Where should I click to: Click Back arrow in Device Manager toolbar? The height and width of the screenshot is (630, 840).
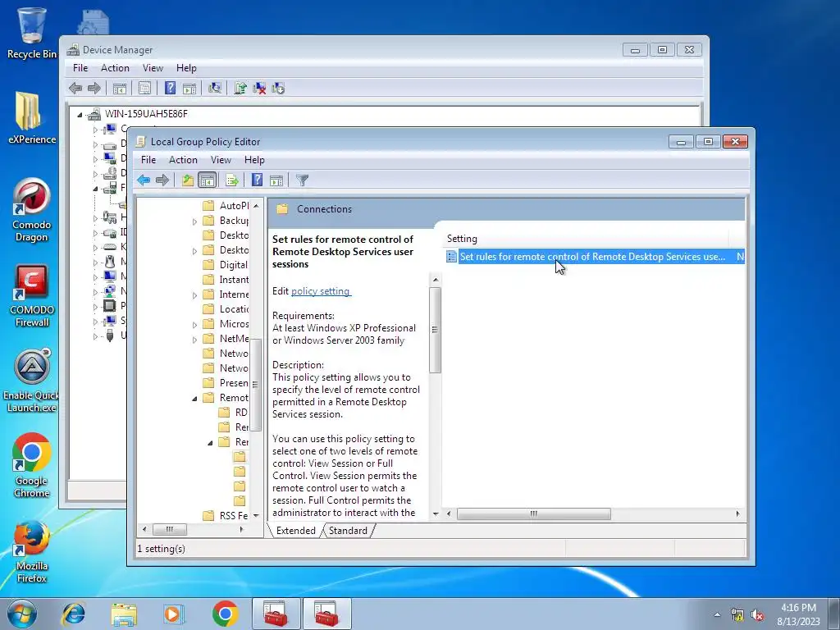(x=75, y=88)
